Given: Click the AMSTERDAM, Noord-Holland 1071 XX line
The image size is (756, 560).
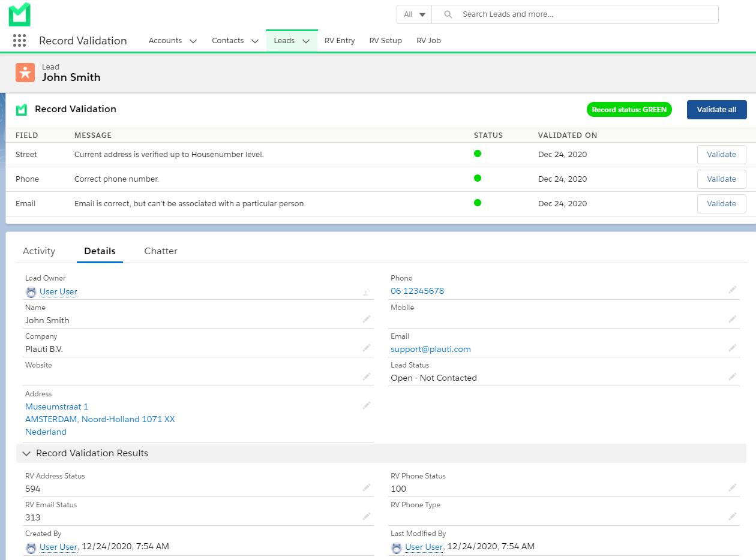Looking at the screenshot, I should 100,419.
